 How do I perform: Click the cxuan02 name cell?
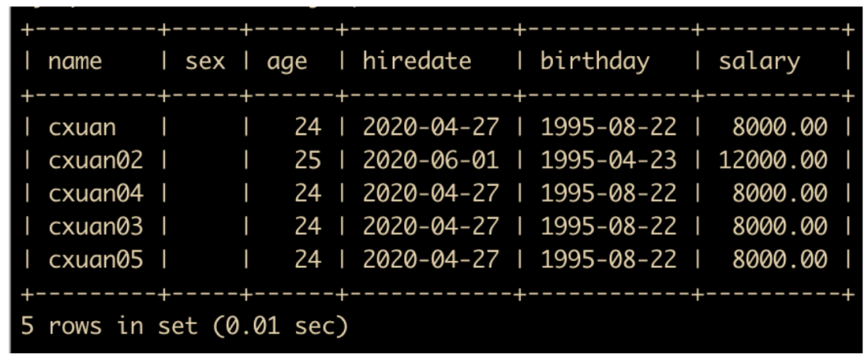[x=96, y=160]
